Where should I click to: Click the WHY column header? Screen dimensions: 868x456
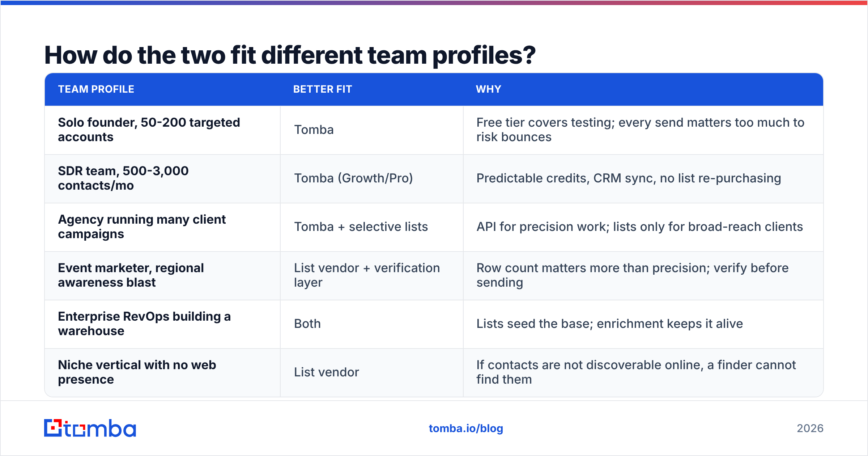coord(489,89)
